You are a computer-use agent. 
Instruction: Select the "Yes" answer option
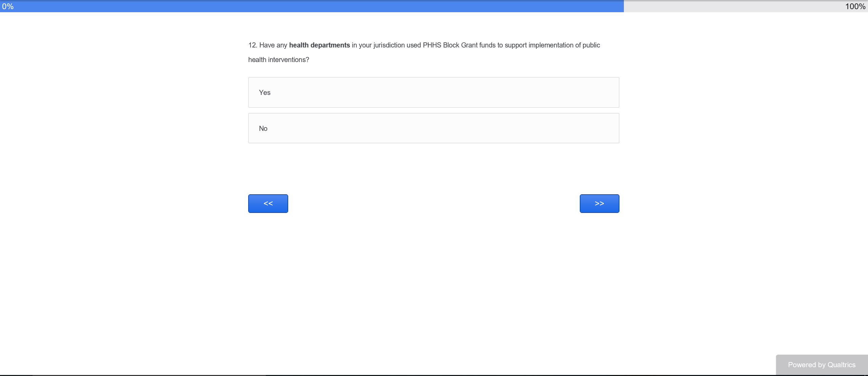433,92
